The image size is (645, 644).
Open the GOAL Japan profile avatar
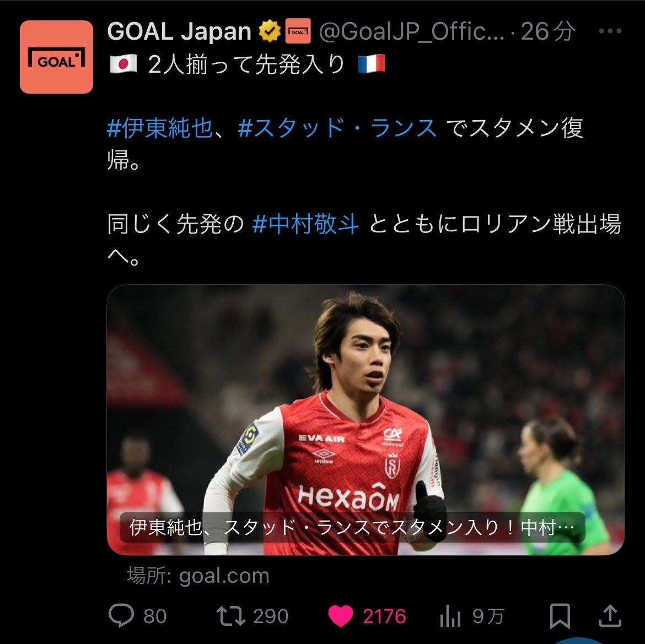click(56, 57)
